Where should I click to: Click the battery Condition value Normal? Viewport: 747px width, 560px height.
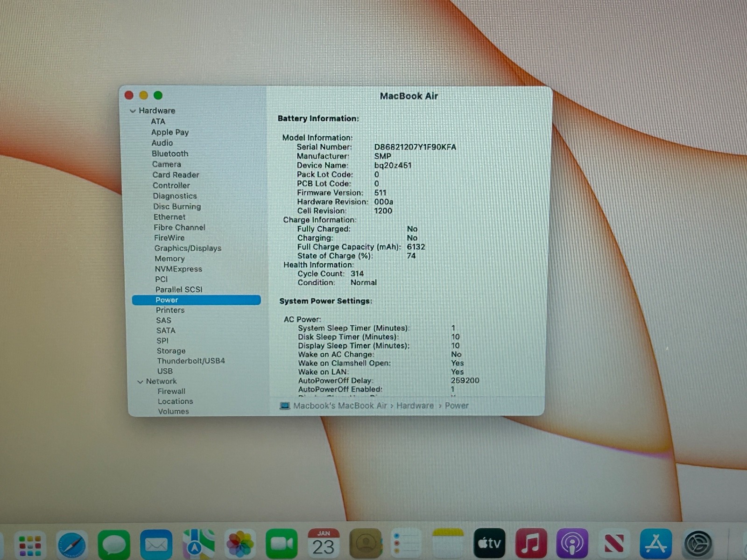(363, 283)
